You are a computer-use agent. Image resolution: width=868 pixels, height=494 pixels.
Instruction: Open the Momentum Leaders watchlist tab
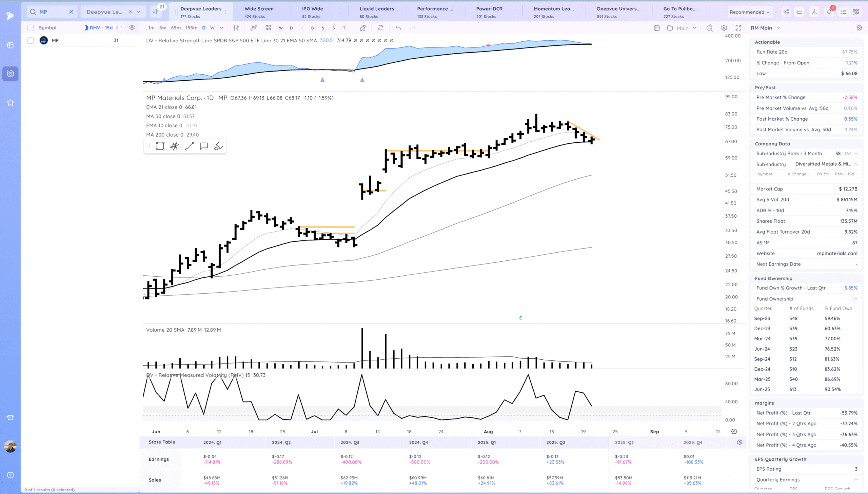(x=554, y=12)
